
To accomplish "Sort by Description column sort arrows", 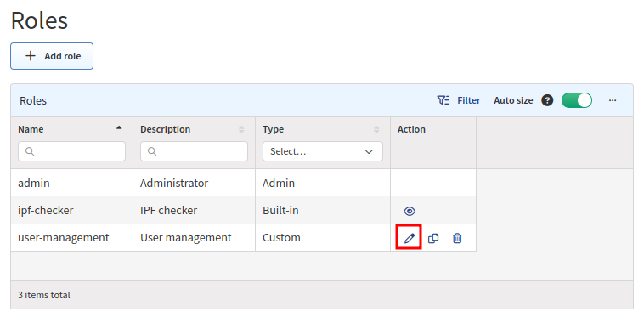I will pos(241,129).
